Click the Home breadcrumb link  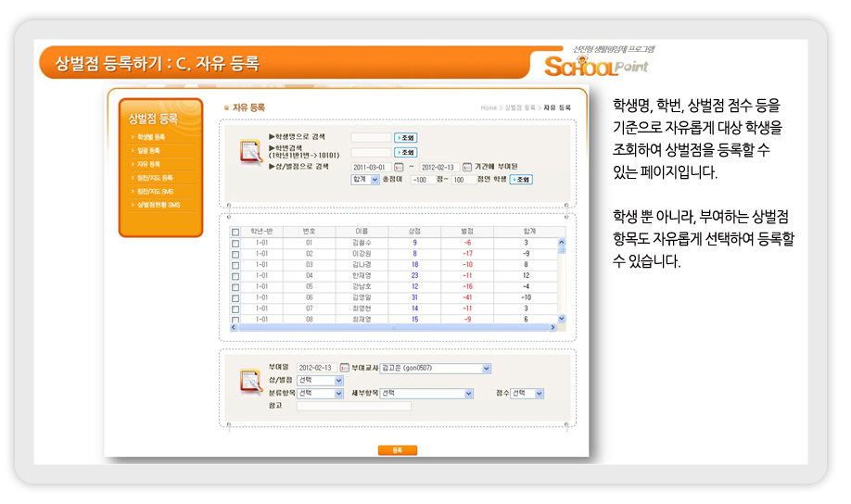click(x=489, y=108)
